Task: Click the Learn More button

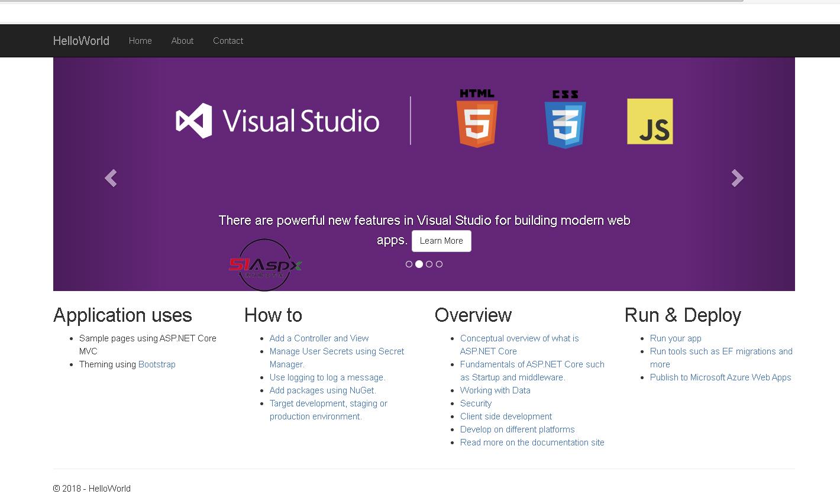Action: (x=441, y=241)
